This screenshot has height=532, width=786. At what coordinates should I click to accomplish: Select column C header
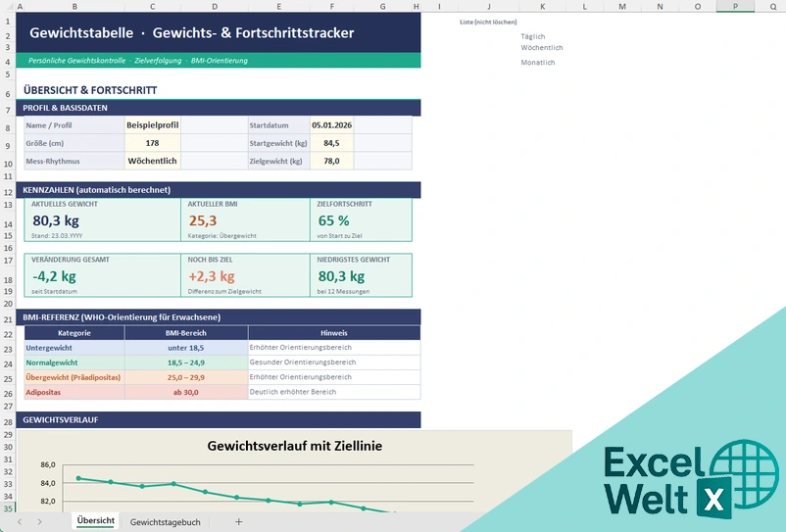coord(152,6)
